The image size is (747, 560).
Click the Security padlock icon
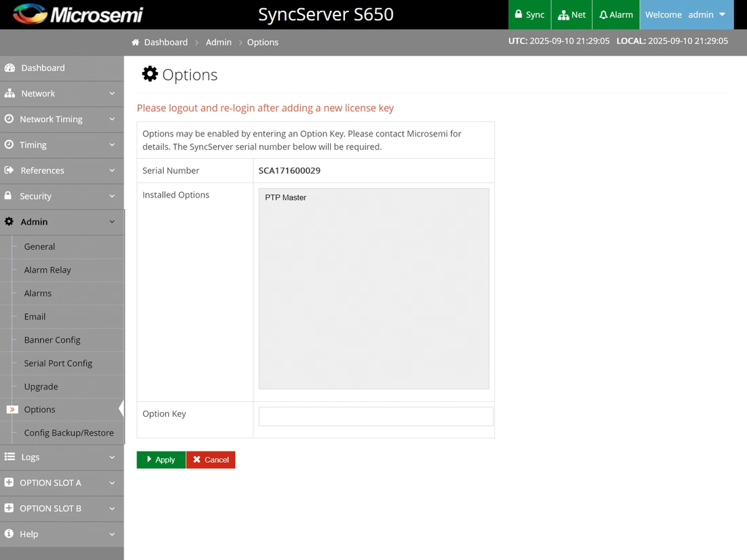(x=8, y=195)
